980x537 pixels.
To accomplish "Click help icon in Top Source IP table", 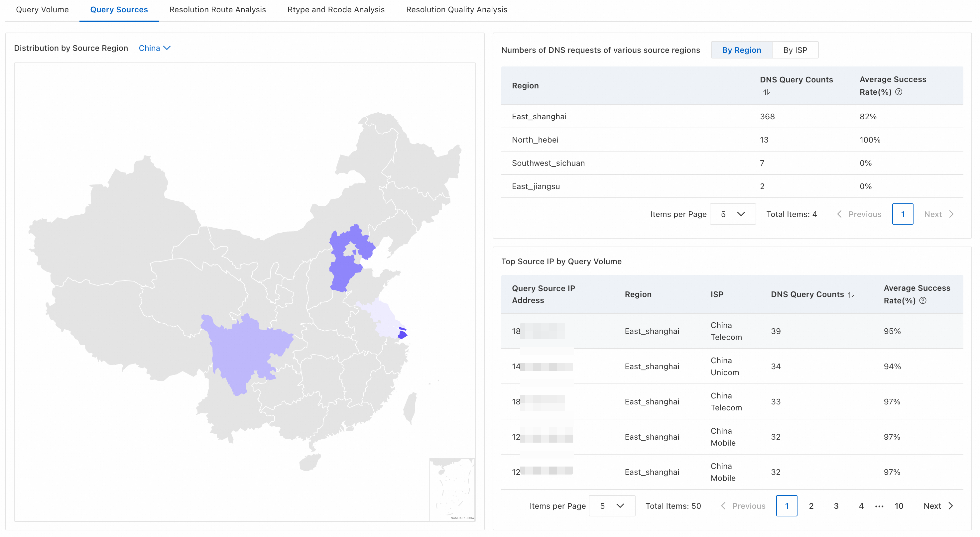I will coord(922,300).
